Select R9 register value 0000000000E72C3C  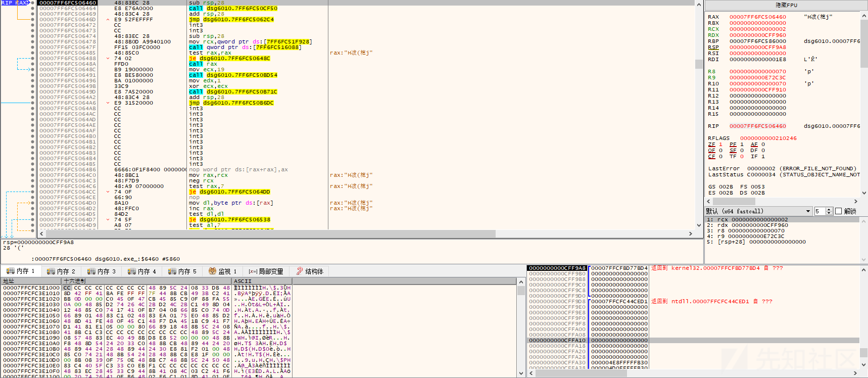coord(757,78)
